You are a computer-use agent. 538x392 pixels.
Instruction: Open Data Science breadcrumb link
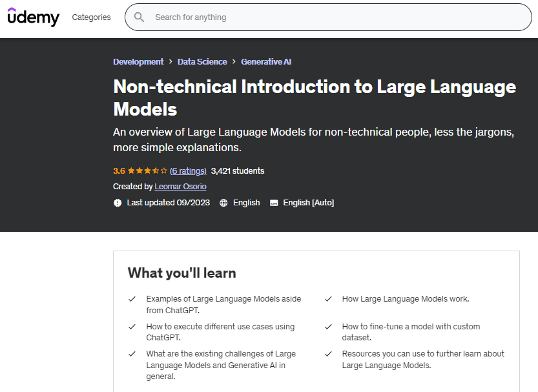[202, 62]
